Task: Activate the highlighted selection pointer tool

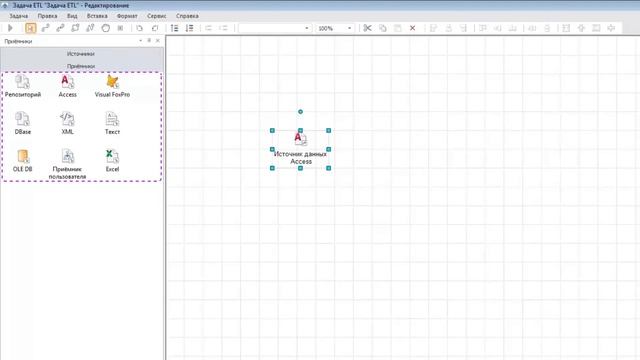Action: [x=31, y=28]
